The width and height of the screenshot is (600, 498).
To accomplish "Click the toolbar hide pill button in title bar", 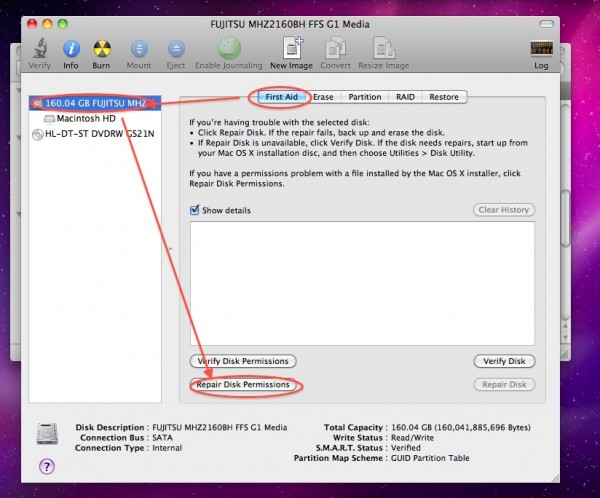I will (546, 24).
